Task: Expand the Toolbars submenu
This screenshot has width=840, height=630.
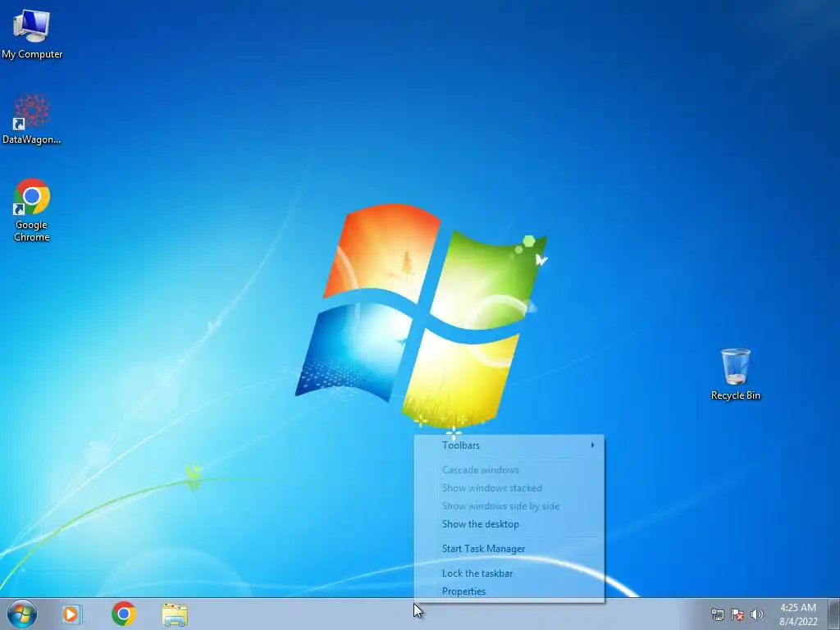Action: point(509,445)
